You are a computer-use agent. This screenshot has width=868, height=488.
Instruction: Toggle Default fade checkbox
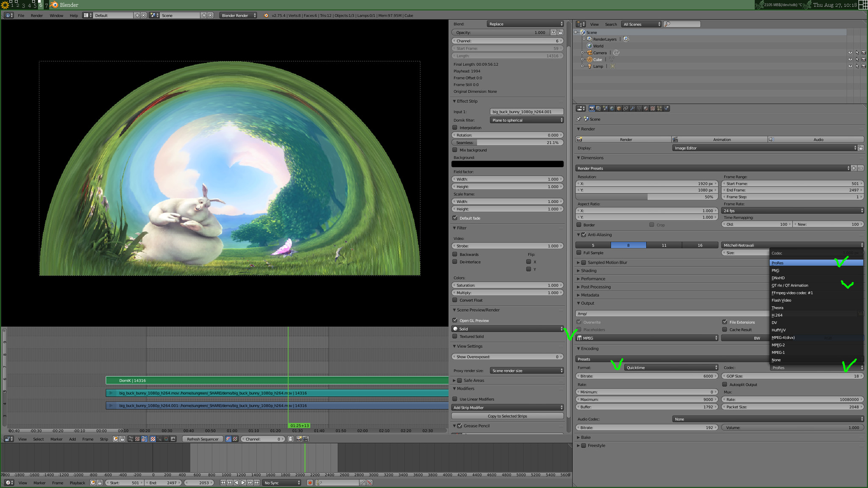(x=455, y=218)
